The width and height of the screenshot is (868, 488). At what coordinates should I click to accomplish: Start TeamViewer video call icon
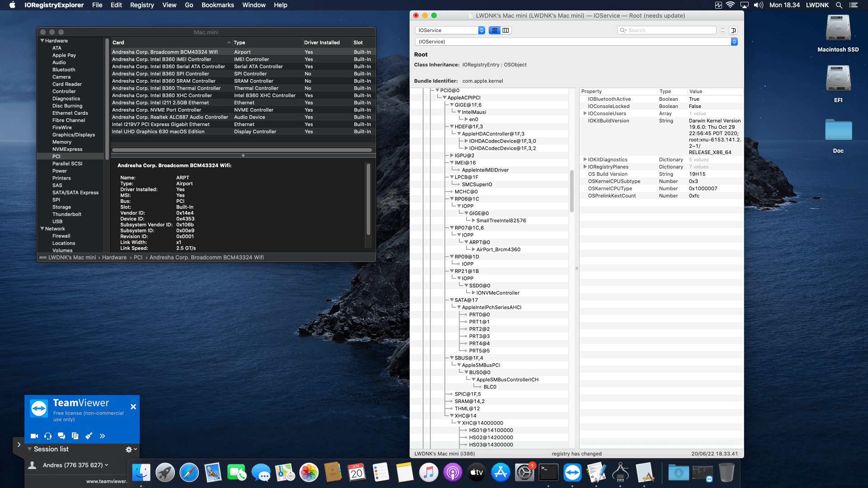34,436
